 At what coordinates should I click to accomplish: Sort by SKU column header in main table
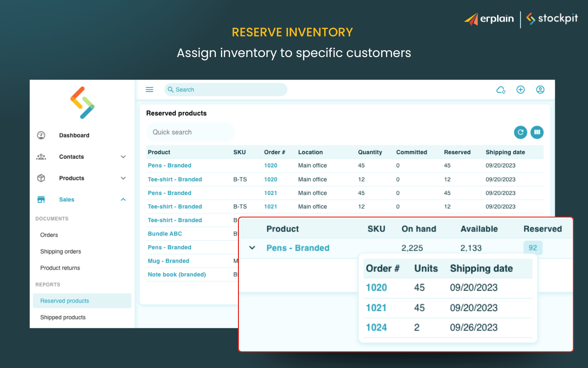(x=239, y=152)
